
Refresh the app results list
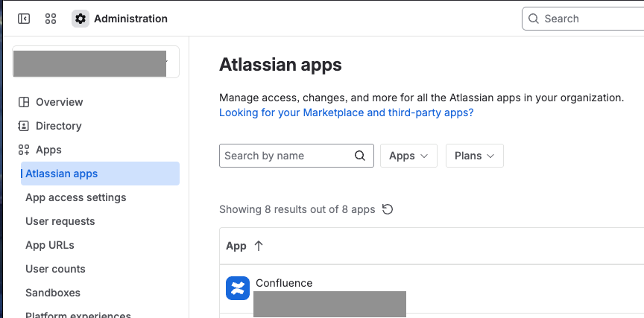click(388, 209)
